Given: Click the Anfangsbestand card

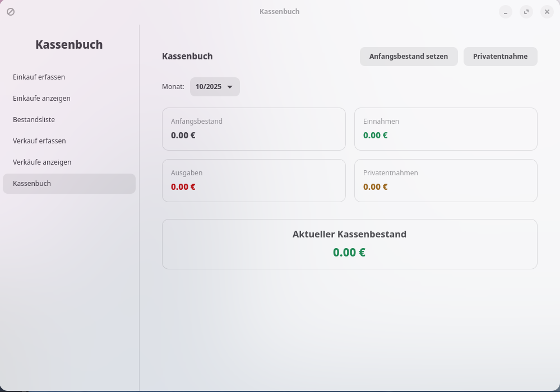Looking at the screenshot, I should click(x=253, y=129).
